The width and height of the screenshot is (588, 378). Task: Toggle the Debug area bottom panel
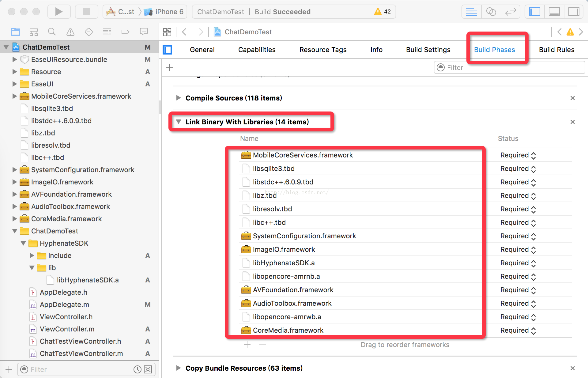(554, 12)
